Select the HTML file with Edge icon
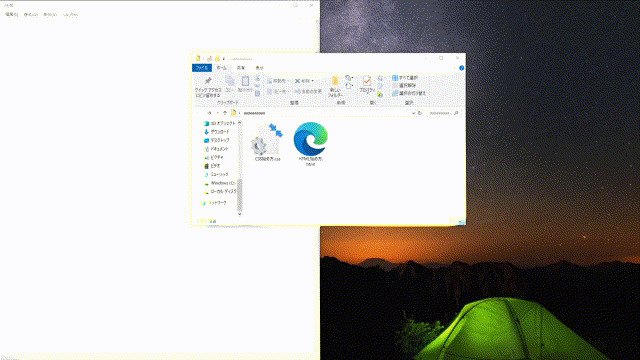640x360 pixels. (311, 144)
